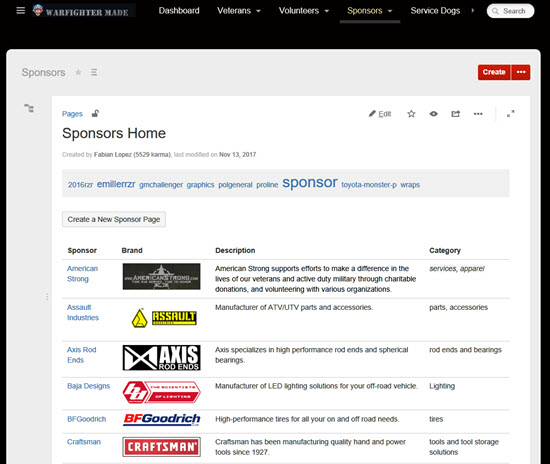Open the hamburger sidebar menu

(21, 11)
